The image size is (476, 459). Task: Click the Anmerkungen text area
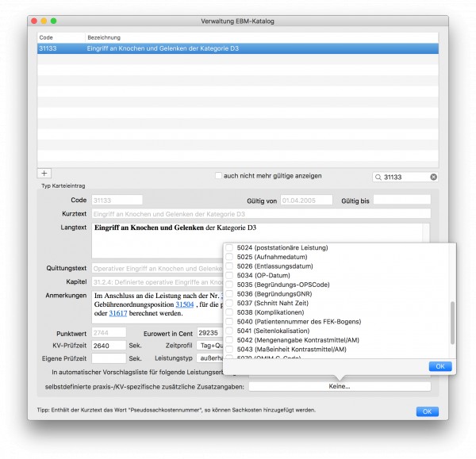click(x=157, y=307)
